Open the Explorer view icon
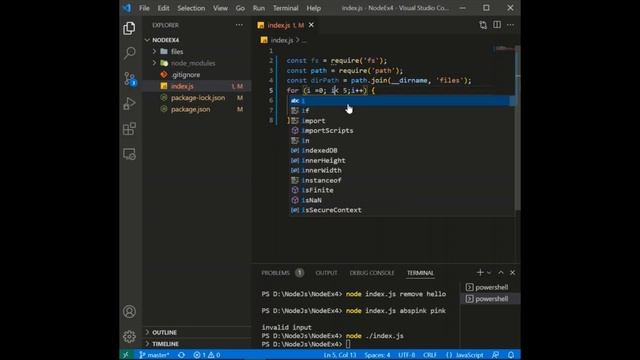 [x=129, y=28]
